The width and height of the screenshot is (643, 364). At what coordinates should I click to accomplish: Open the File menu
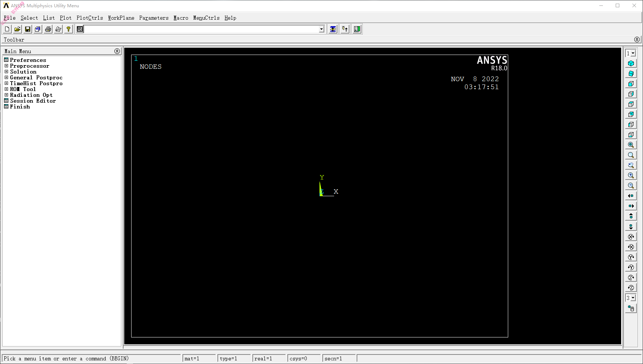click(9, 18)
